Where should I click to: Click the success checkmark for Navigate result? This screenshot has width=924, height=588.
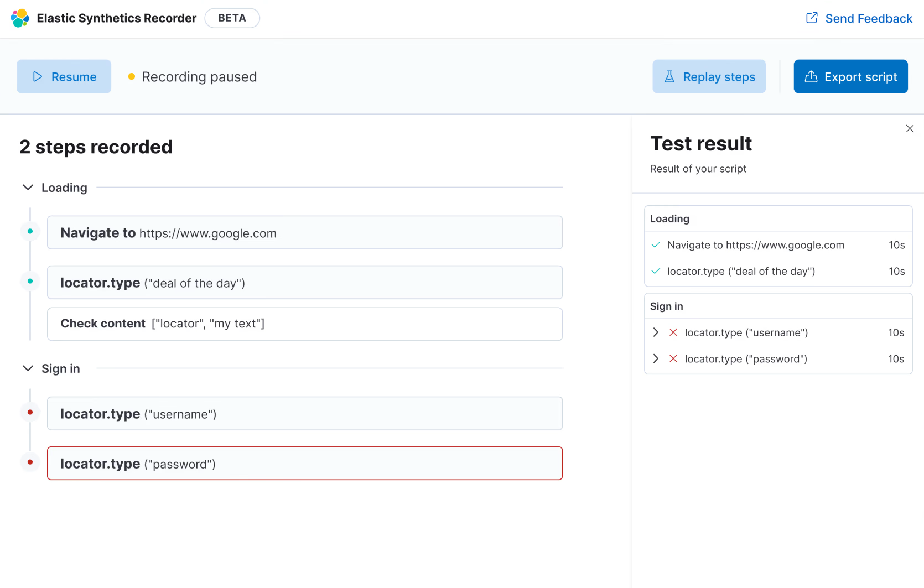click(x=656, y=245)
